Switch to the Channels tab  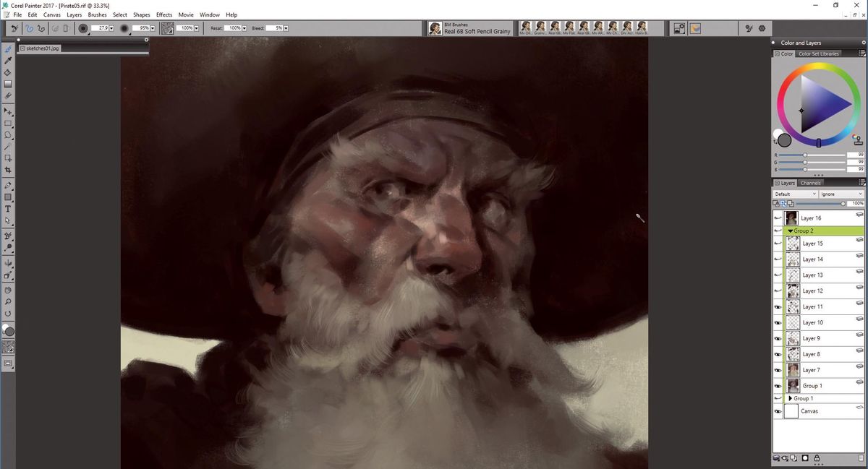tap(811, 183)
